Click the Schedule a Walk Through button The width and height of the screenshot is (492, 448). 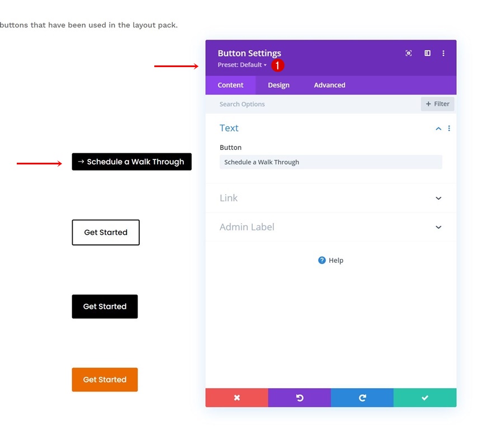131,162
